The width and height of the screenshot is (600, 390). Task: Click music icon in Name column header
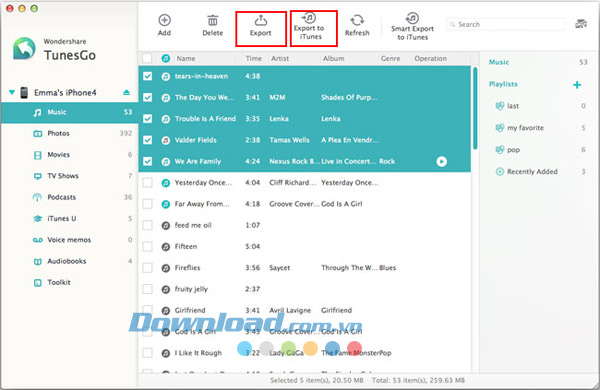[x=165, y=59]
